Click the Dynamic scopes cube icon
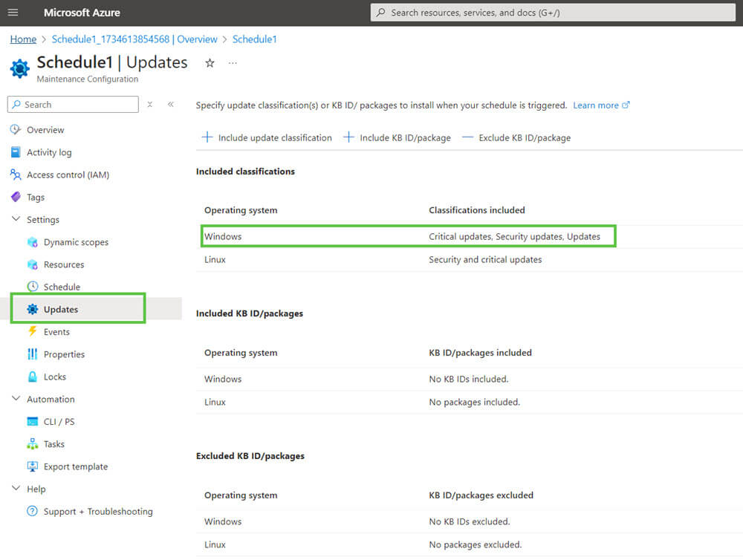 (32, 242)
